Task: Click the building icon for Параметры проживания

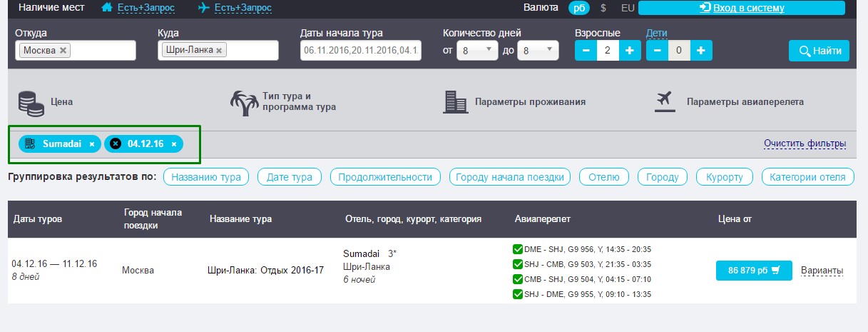Action: (x=454, y=102)
